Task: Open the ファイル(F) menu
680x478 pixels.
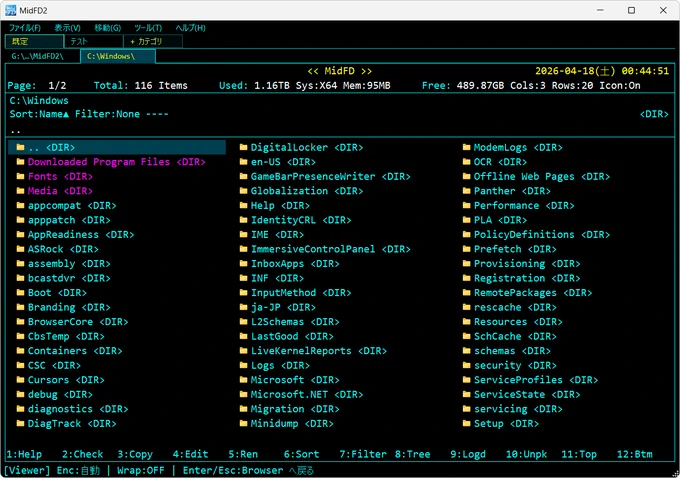Action: click(x=25, y=28)
